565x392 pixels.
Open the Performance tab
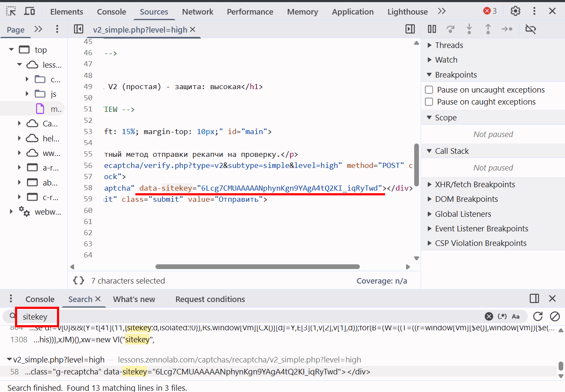(250, 12)
